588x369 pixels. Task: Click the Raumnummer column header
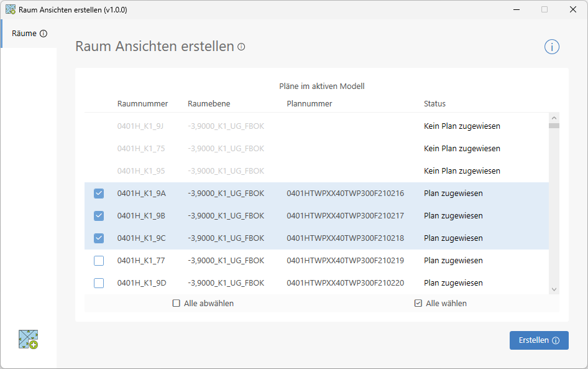coord(142,104)
